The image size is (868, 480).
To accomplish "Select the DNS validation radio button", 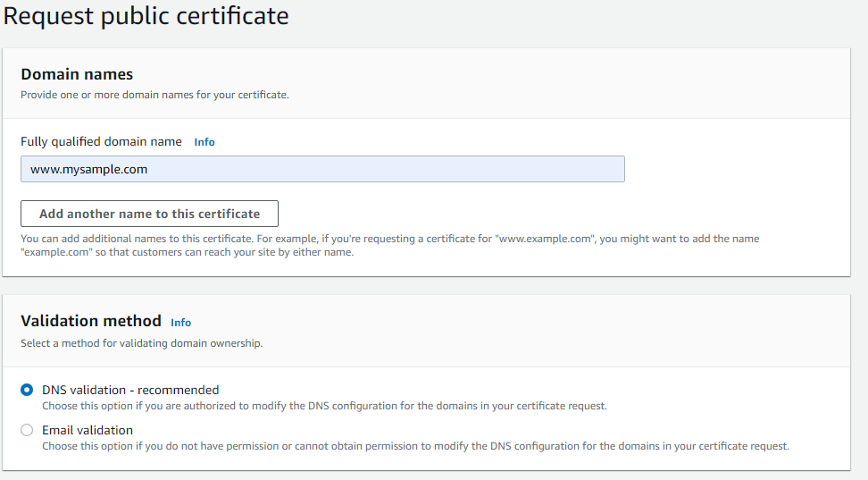I will coord(27,390).
